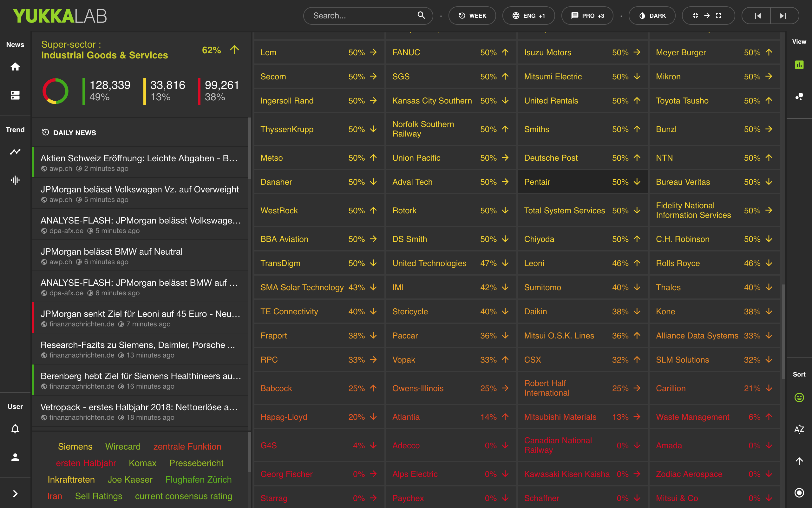This screenshot has height=508, width=812.
Task: Click the daily news list scrollbar
Action: click(x=249, y=148)
